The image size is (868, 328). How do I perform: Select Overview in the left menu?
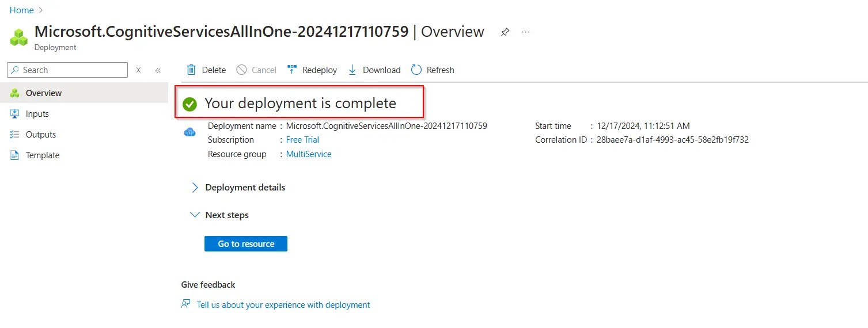coord(43,93)
